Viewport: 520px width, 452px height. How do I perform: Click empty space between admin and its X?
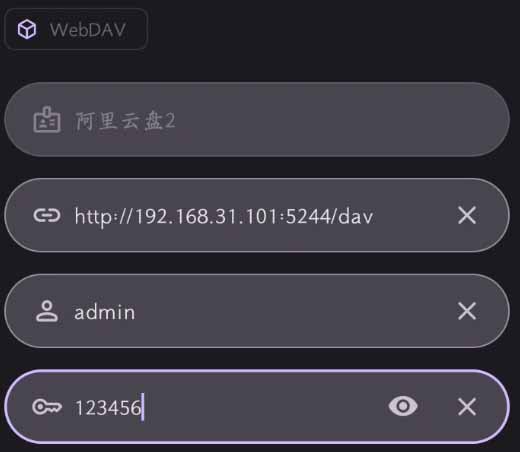pyautogui.click(x=293, y=311)
